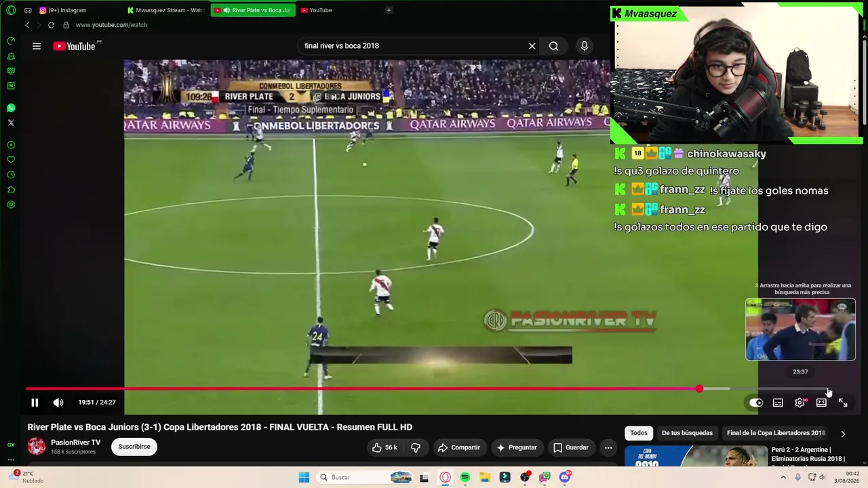This screenshot has width=868, height=488.
Task: Open Spotify from the taskbar
Action: (x=465, y=477)
